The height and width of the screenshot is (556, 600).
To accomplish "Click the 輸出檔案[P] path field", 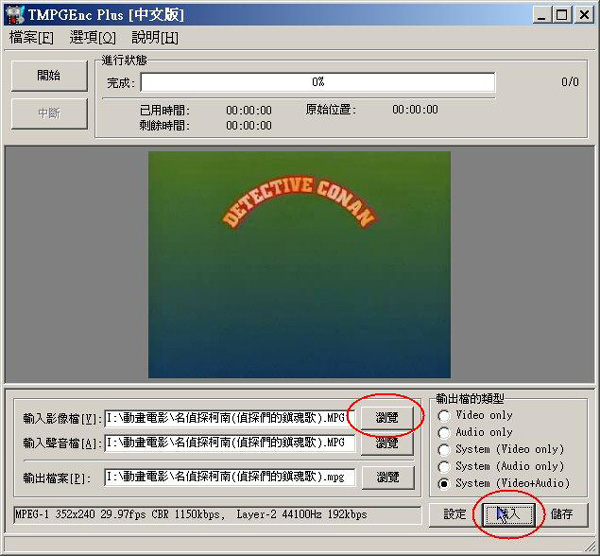I will point(230,477).
